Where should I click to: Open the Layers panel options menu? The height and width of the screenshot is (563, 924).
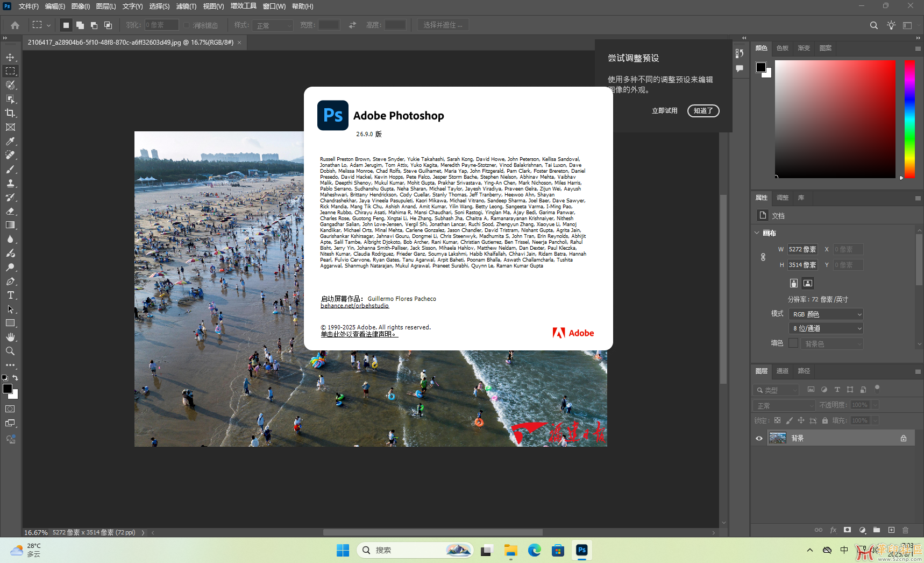918,371
